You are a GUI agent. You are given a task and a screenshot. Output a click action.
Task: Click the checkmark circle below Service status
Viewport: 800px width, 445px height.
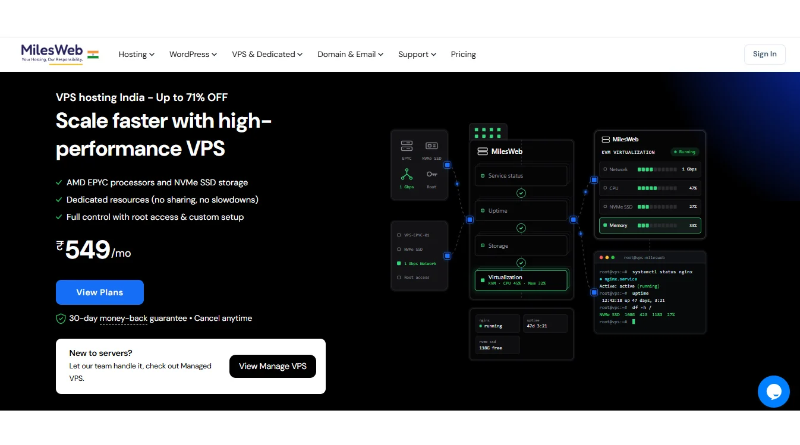pos(521,193)
